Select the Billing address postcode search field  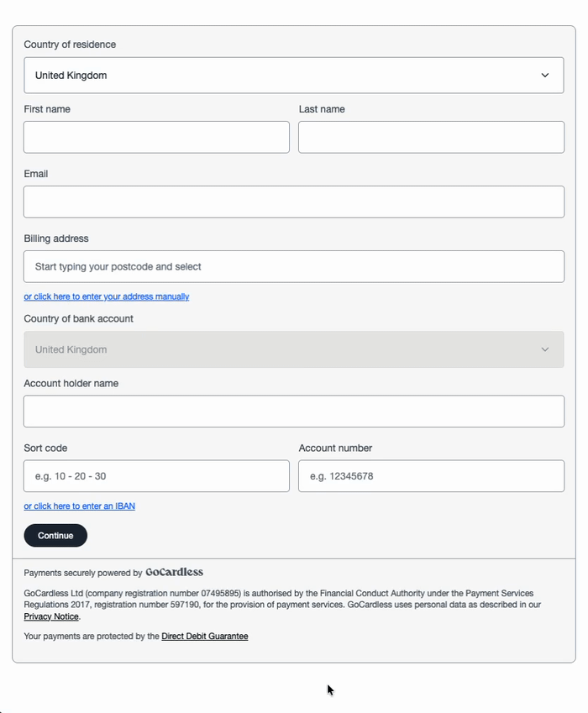point(294,266)
